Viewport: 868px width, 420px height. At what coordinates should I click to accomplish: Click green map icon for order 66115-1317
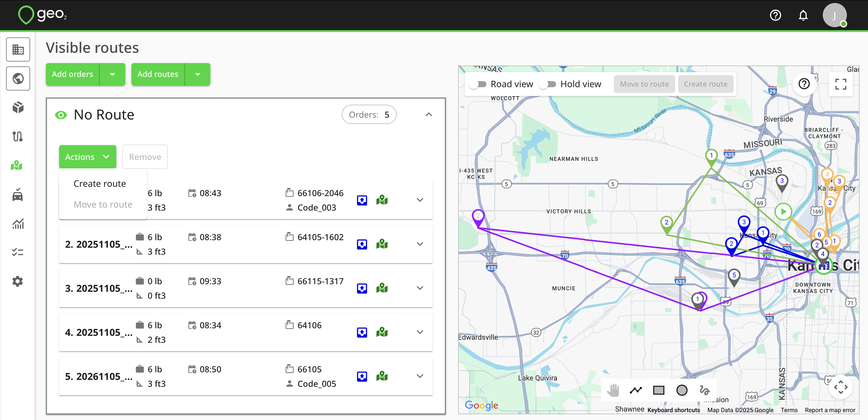pyautogui.click(x=382, y=288)
